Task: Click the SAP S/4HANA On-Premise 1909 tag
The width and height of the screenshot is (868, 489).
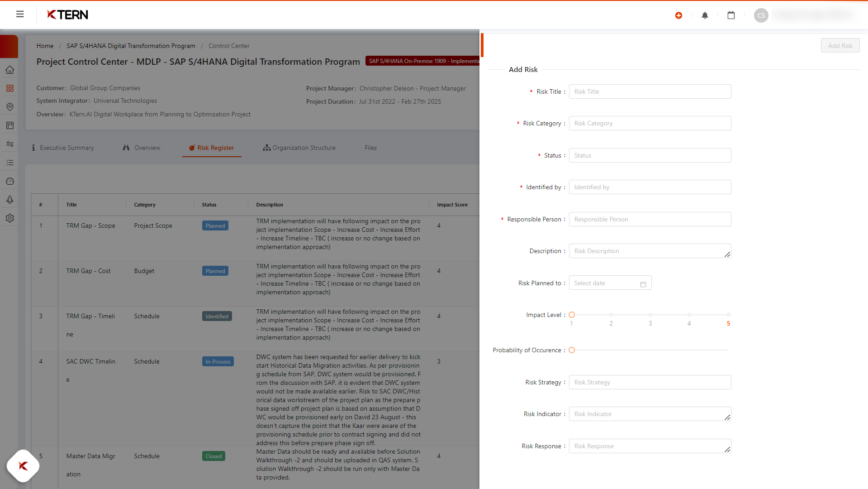Action: (422, 61)
